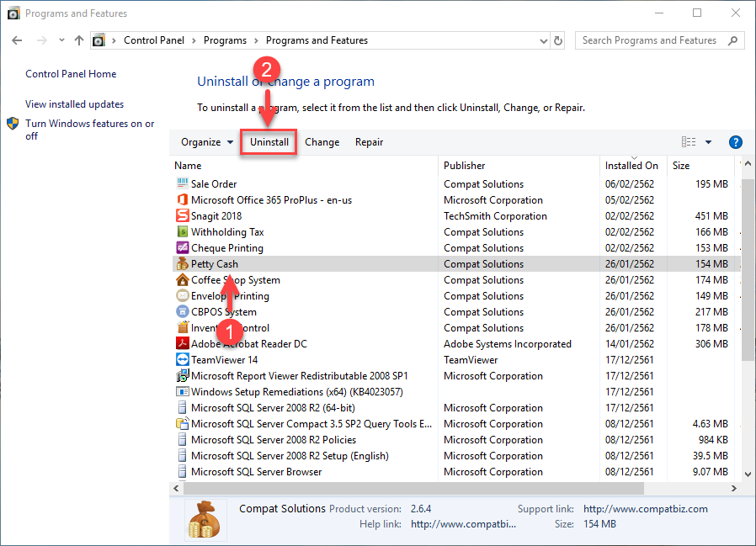Screen dimensions: 756x546
Task: Click the vertical scrollbar down arrow
Action: click(x=748, y=474)
